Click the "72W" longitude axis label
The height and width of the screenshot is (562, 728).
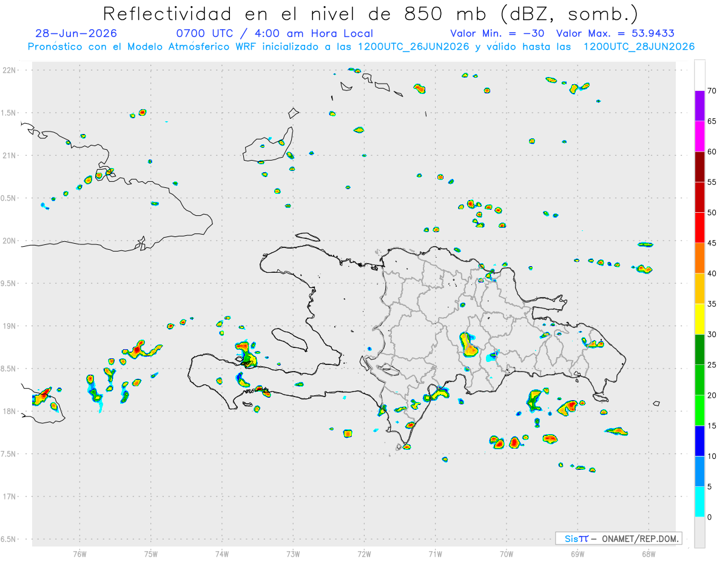tap(364, 554)
